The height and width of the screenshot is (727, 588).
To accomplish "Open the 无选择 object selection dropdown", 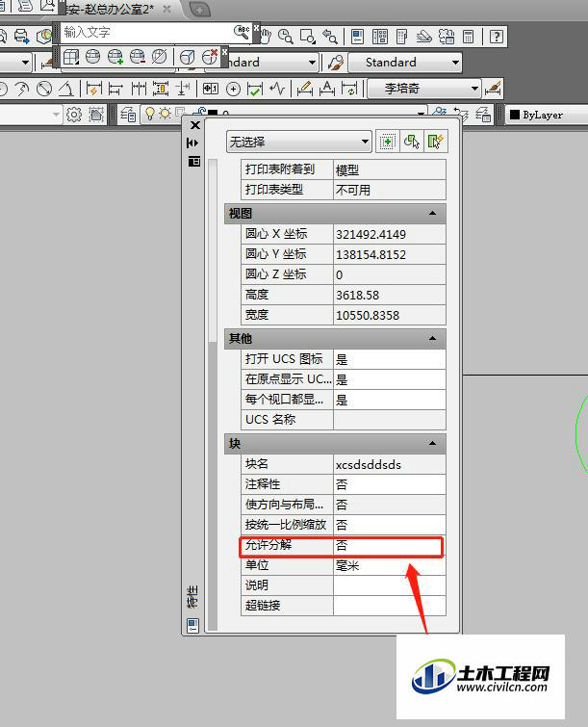I will tap(299, 142).
